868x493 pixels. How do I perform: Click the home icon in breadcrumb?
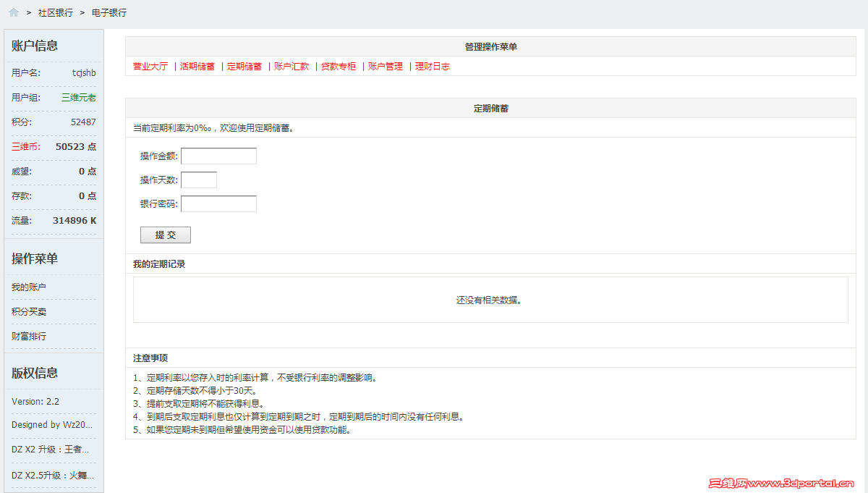[x=14, y=12]
